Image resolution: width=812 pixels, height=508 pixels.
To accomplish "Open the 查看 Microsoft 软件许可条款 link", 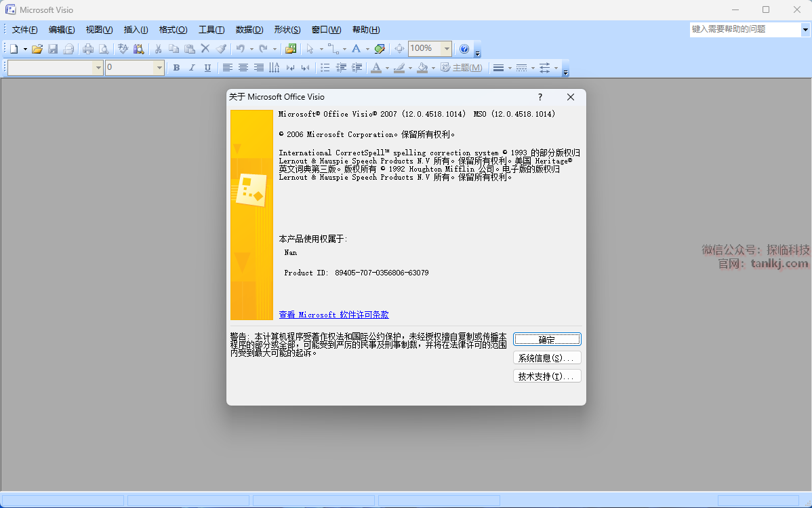I will click(x=333, y=315).
